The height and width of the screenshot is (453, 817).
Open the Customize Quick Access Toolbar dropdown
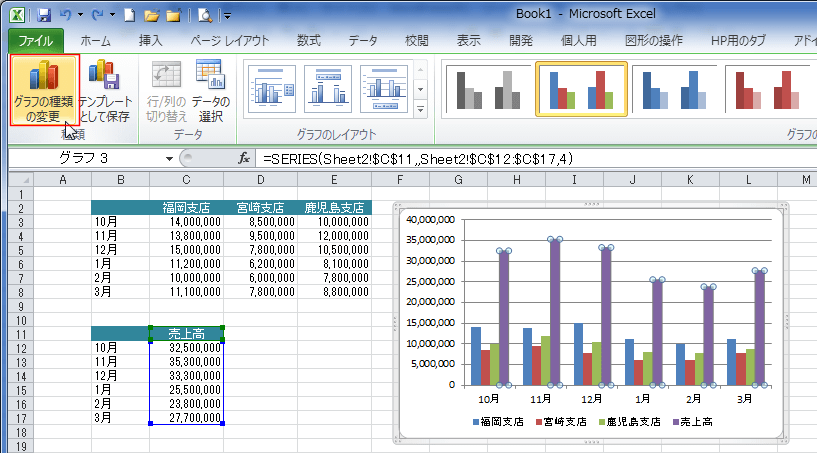pyautogui.click(x=227, y=15)
